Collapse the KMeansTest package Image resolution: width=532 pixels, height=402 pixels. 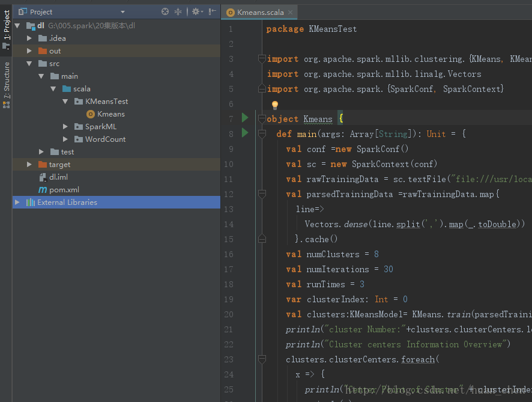coord(65,101)
